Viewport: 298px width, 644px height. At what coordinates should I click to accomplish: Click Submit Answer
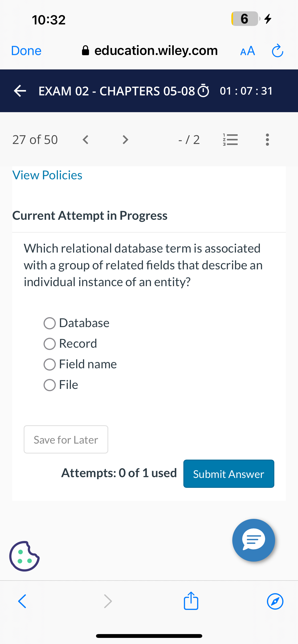228,474
